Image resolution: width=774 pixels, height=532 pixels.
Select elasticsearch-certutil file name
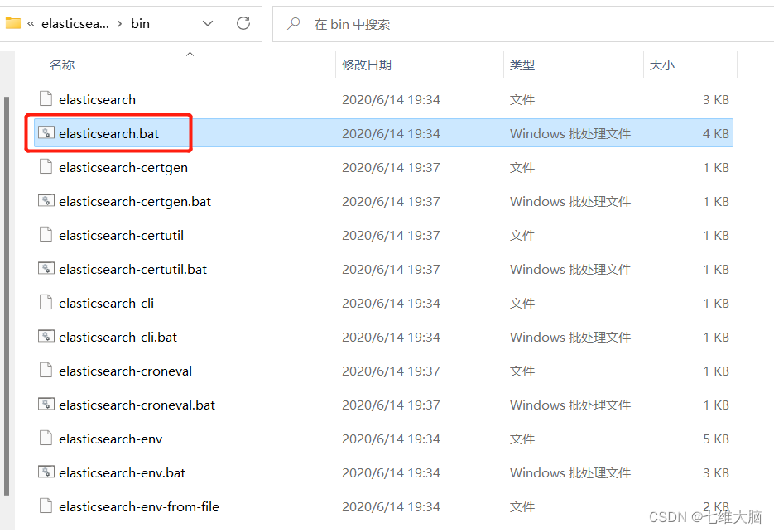click(121, 236)
